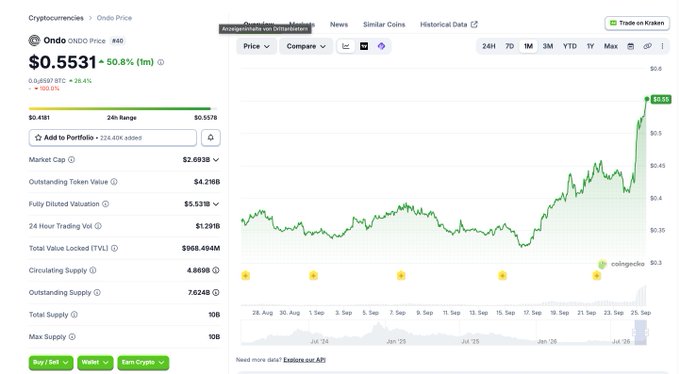680x374 pixels.
Task: Click the $968.494M TVL value
Action: tap(201, 248)
